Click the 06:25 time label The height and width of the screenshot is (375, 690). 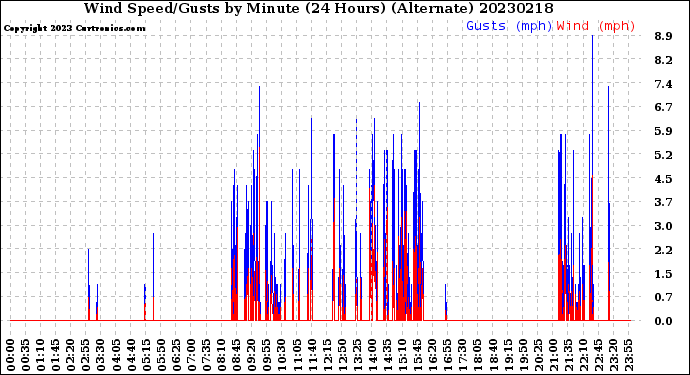176,355
